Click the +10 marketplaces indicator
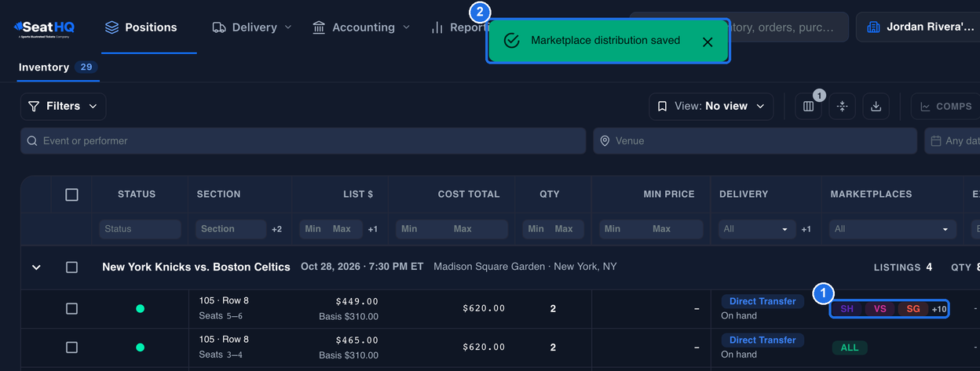 tap(939, 309)
